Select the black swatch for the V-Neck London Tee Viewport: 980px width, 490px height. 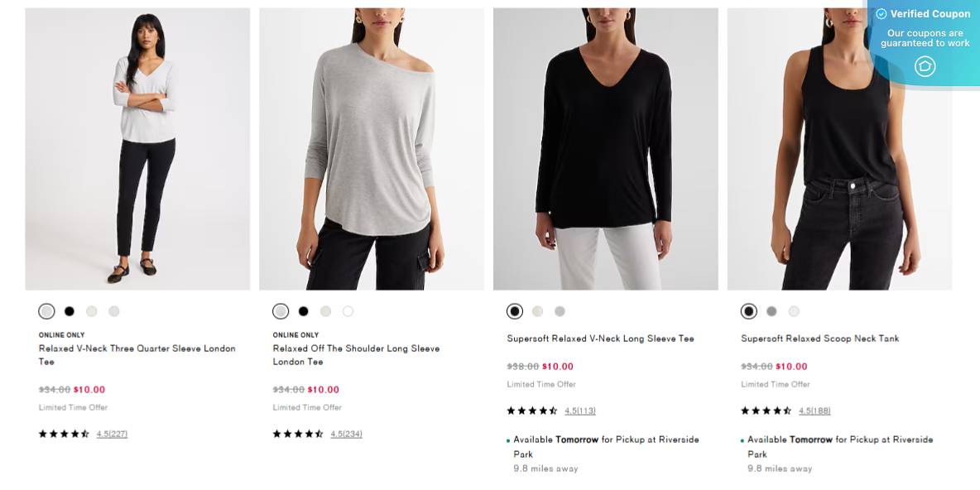click(69, 311)
